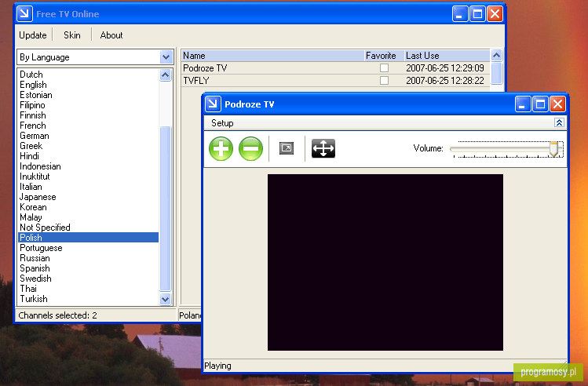The image size is (588, 386).
Task: Close the Free TV Online window
Action: click(495, 14)
